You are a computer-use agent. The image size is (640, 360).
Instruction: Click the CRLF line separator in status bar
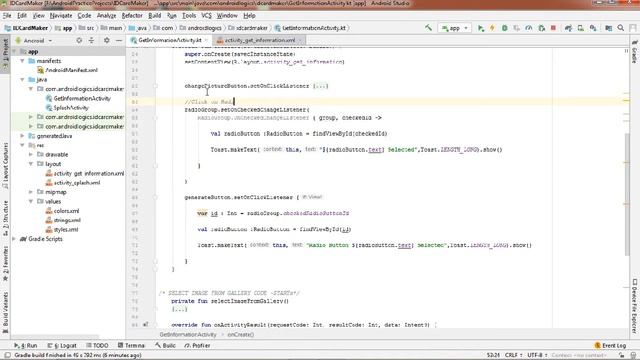point(513,355)
